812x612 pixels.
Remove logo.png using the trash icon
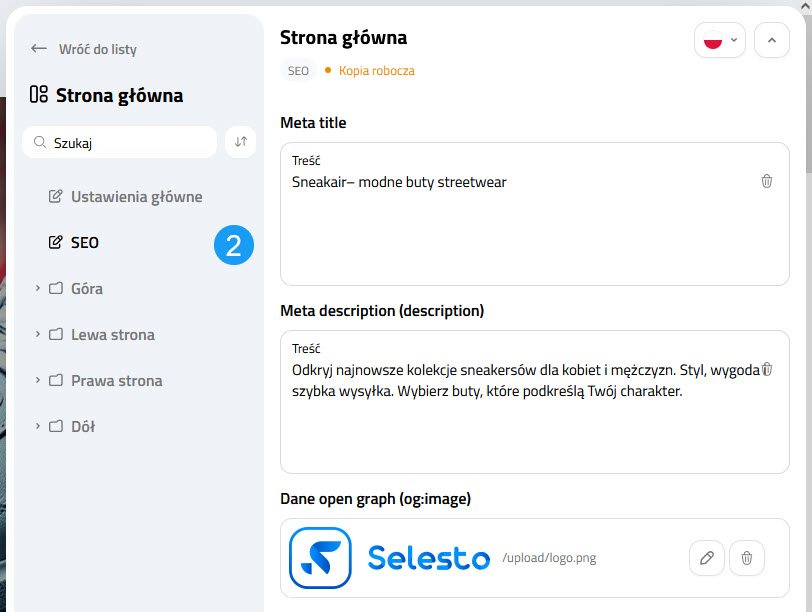[x=747, y=558]
